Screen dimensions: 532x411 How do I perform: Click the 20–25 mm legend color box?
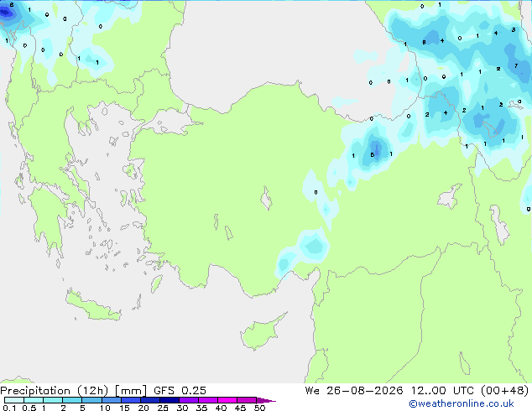point(149,400)
